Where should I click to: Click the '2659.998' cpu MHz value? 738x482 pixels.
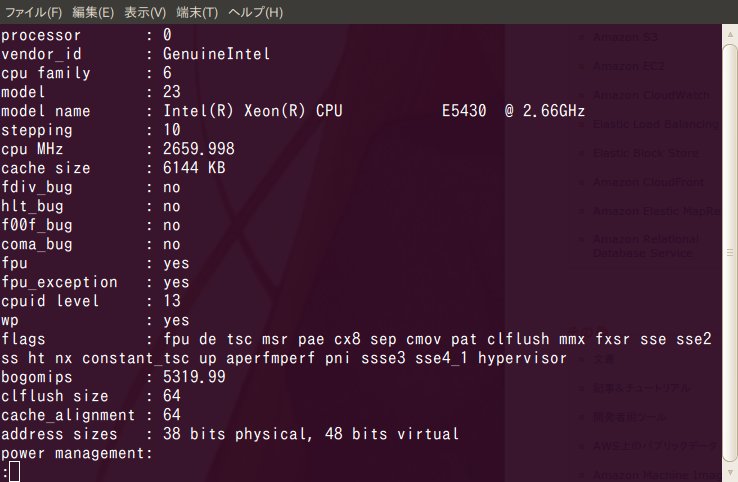199,149
